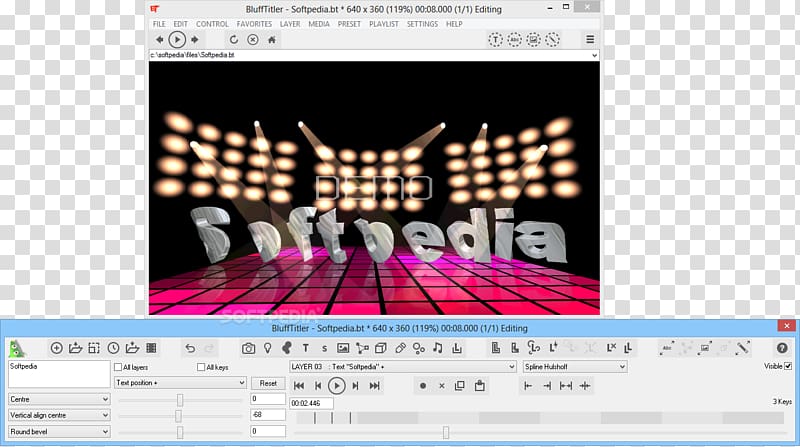
Task: Click the dotted-circle picture tool icon
Action: [x=533, y=39]
